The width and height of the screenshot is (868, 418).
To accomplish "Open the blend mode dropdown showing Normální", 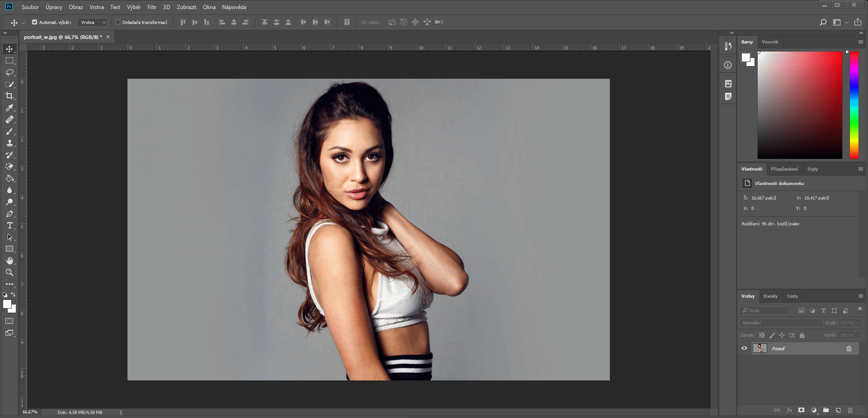I will 781,323.
